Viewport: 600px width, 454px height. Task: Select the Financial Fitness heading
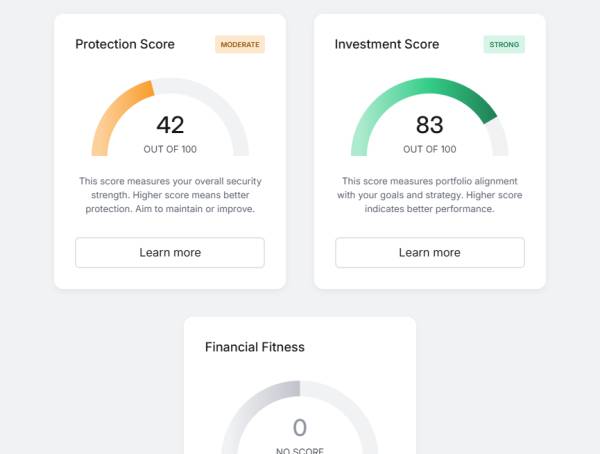pos(255,347)
